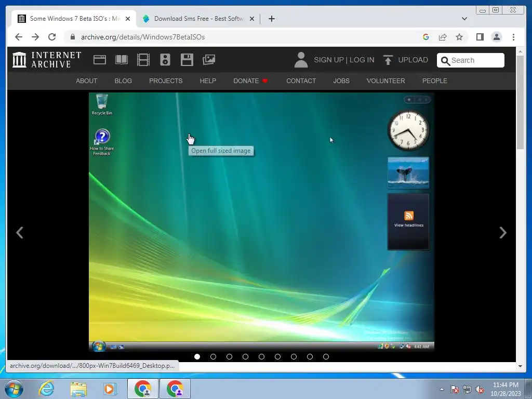Viewport: 532px width, 399px height.
Task: Select the eighth carousel dot
Action: tap(310, 356)
